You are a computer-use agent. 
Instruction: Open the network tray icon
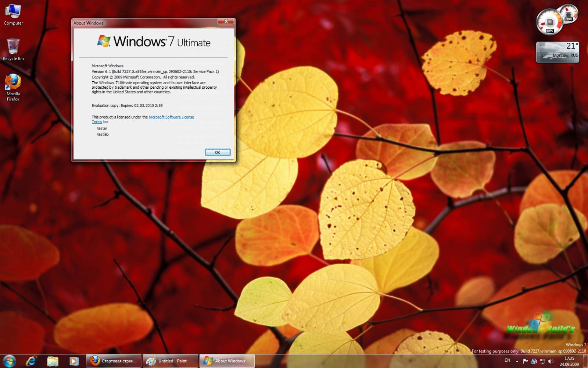coord(542,361)
